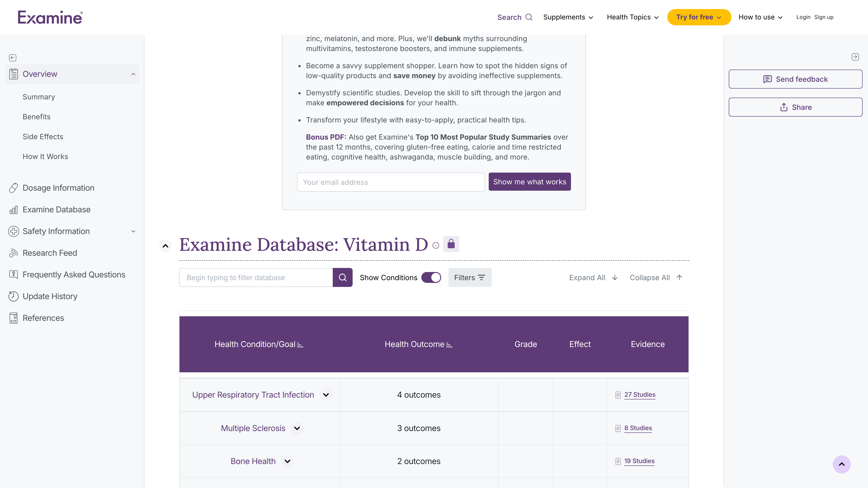The height and width of the screenshot is (488, 868).
Task: Go to Side Effects in sidebar
Action: pyautogui.click(x=43, y=137)
